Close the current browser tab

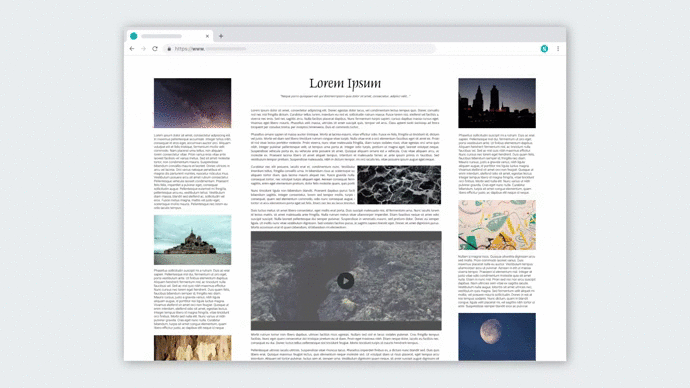click(x=207, y=36)
